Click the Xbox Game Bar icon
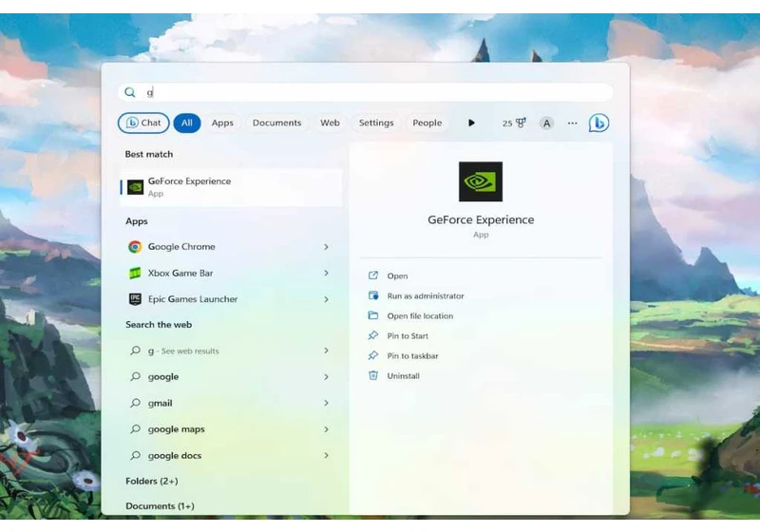 coord(135,274)
